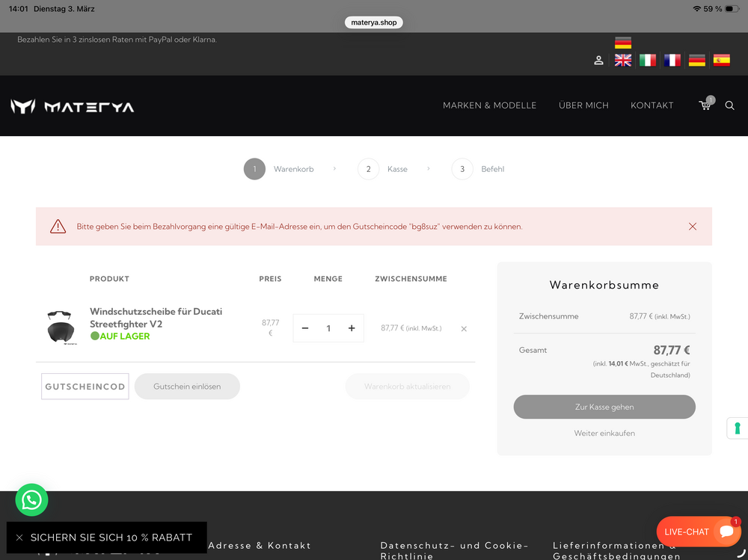Open the user account icon
This screenshot has width=748, height=560.
pos(598,60)
